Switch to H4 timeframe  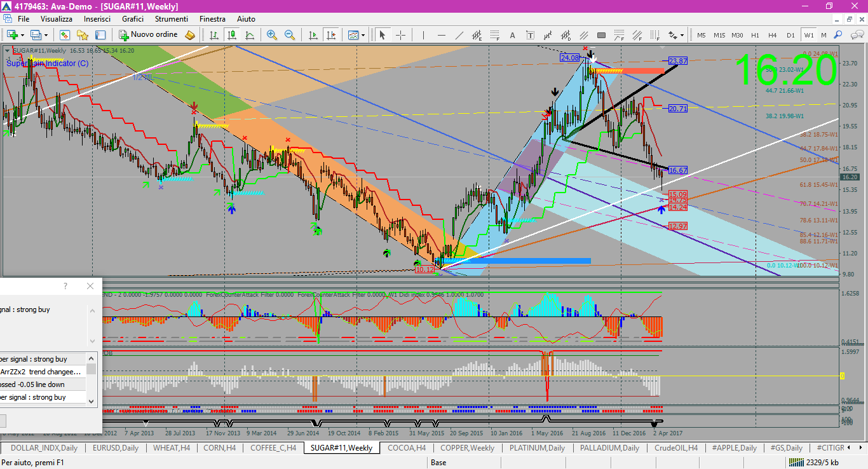coord(773,35)
